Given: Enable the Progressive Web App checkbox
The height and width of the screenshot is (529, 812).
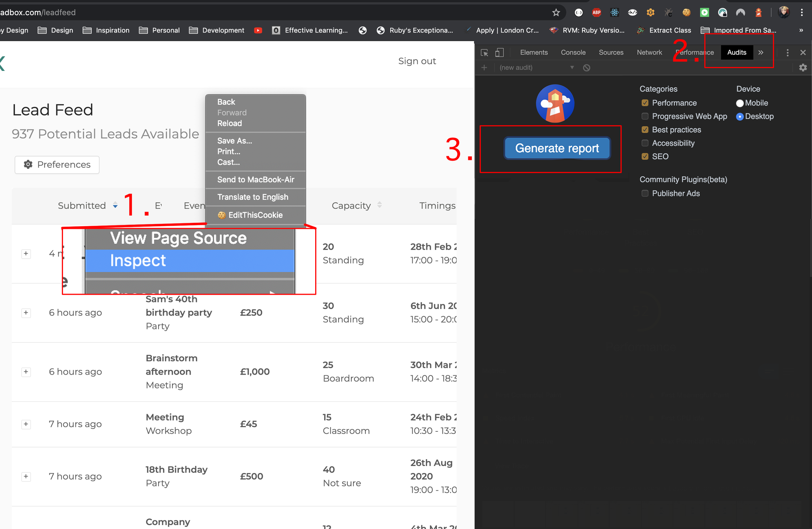Looking at the screenshot, I should point(645,116).
